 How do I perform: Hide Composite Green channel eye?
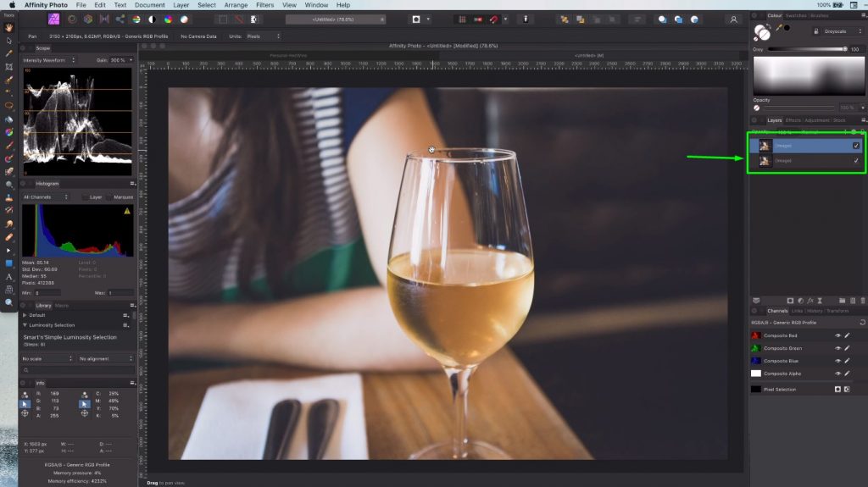837,348
